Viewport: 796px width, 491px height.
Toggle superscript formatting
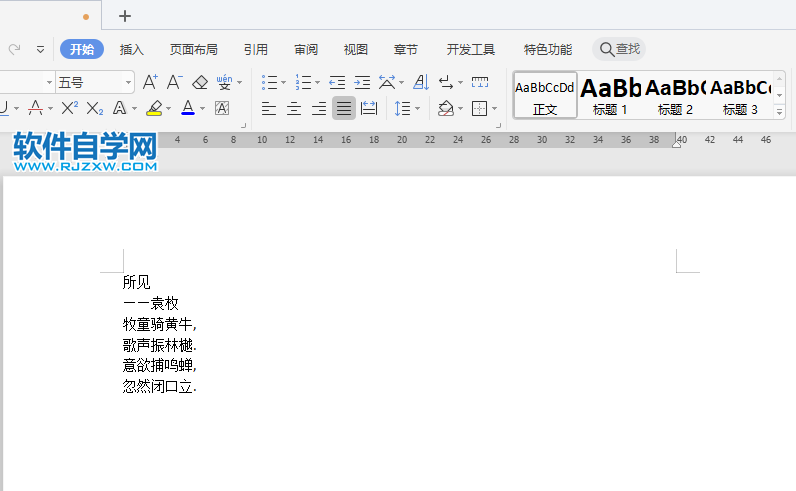point(70,108)
